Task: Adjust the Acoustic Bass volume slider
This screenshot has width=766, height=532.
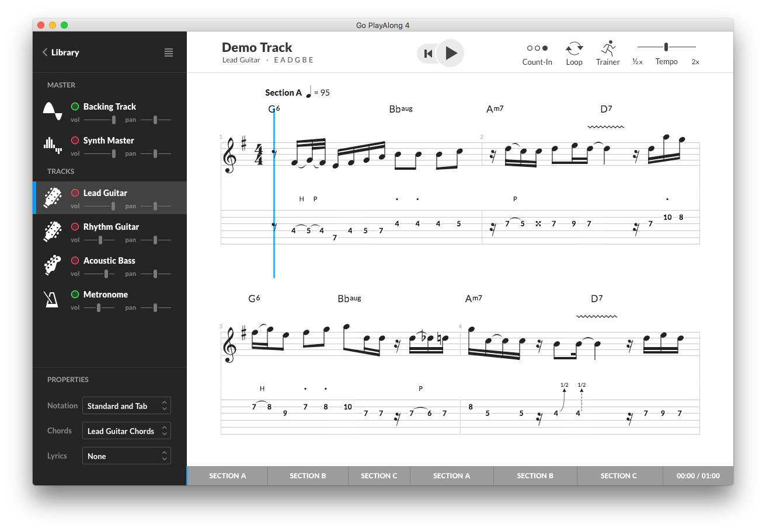Action: [100, 274]
